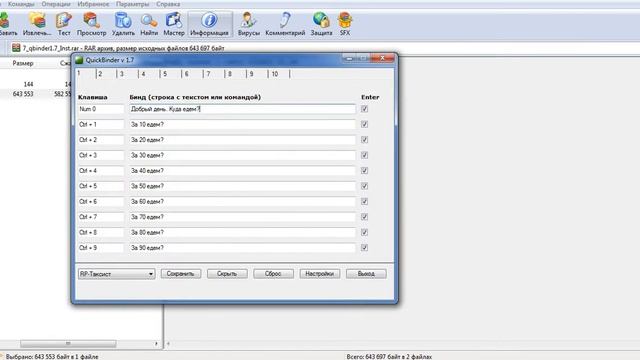Click the bind field 'За 10 едем?'
This screenshot has width=640, height=360.
tap(242, 124)
